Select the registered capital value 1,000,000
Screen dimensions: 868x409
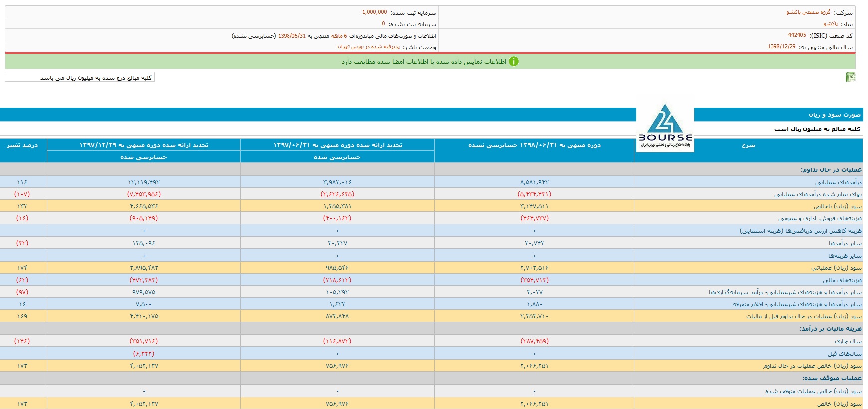(375, 12)
